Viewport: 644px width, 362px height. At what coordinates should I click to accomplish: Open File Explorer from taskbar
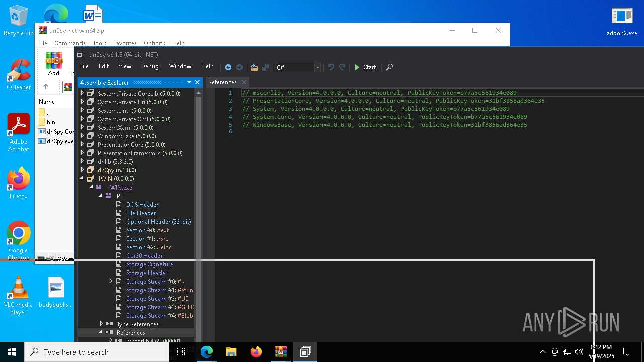pyautogui.click(x=231, y=352)
